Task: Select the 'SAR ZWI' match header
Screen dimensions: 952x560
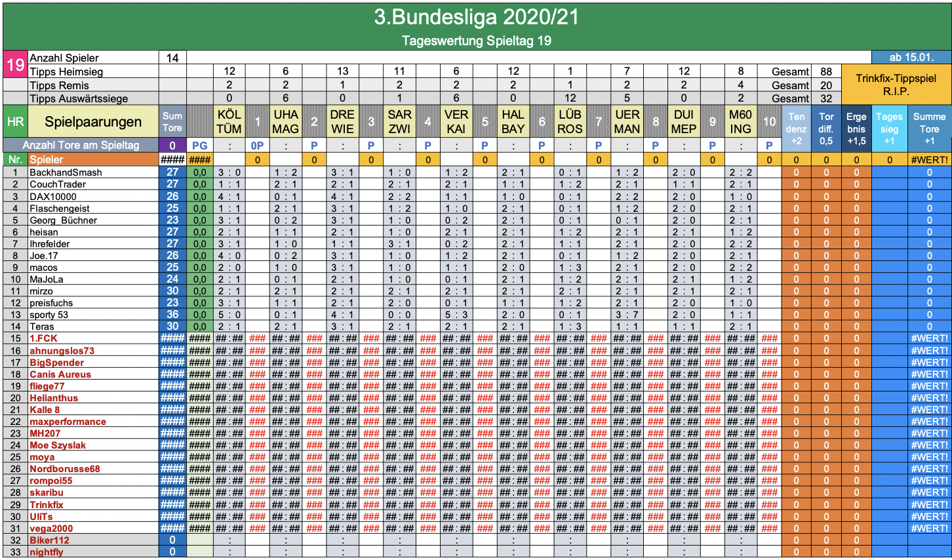Action: point(399,121)
